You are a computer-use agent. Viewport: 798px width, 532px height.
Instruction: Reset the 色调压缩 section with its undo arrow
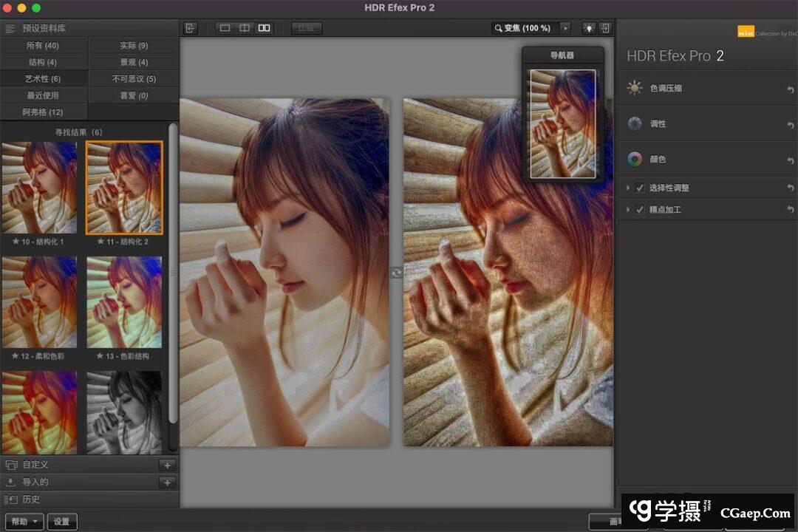tap(790, 89)
